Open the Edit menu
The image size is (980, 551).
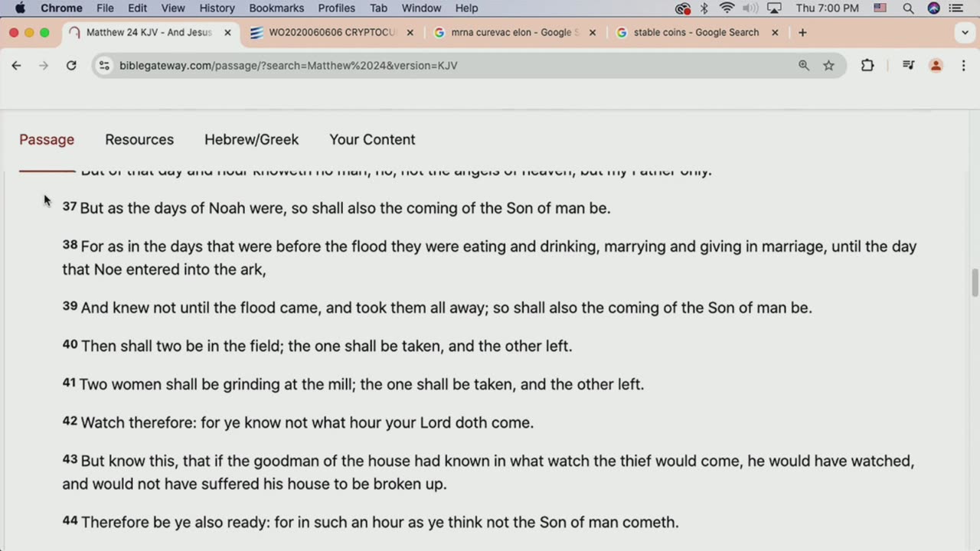[138, 8]
